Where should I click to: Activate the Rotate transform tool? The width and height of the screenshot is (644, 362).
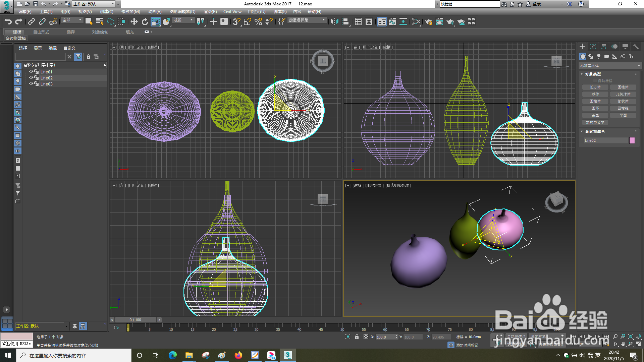(145, 22)
